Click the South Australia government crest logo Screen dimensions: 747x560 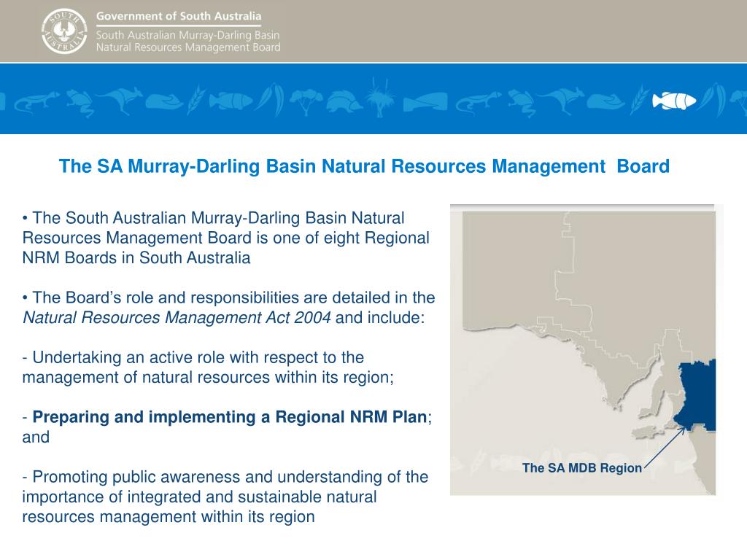coord(64,31)
